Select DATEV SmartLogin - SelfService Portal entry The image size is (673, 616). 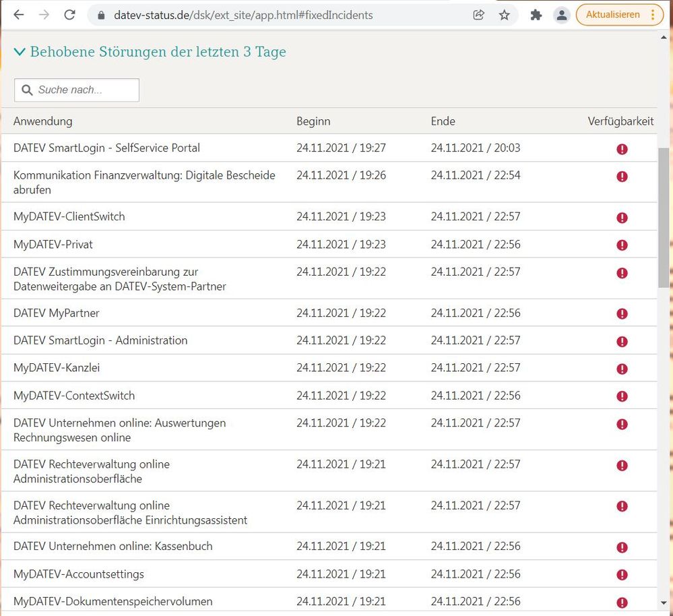tap(106, 148)
